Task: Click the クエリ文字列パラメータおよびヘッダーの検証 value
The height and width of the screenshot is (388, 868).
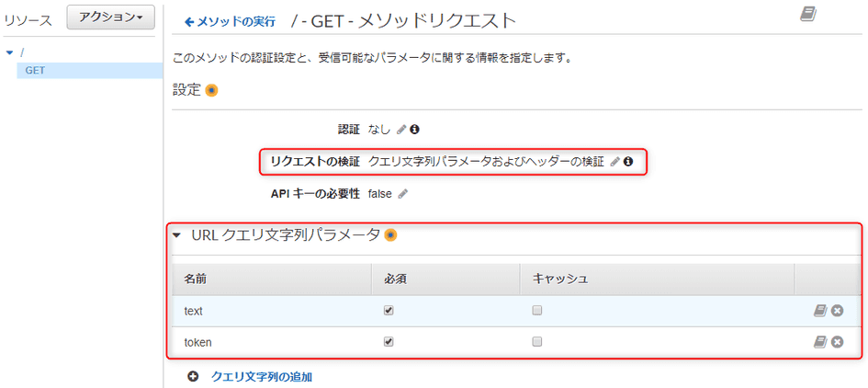Action: click(x=486, y=162)
